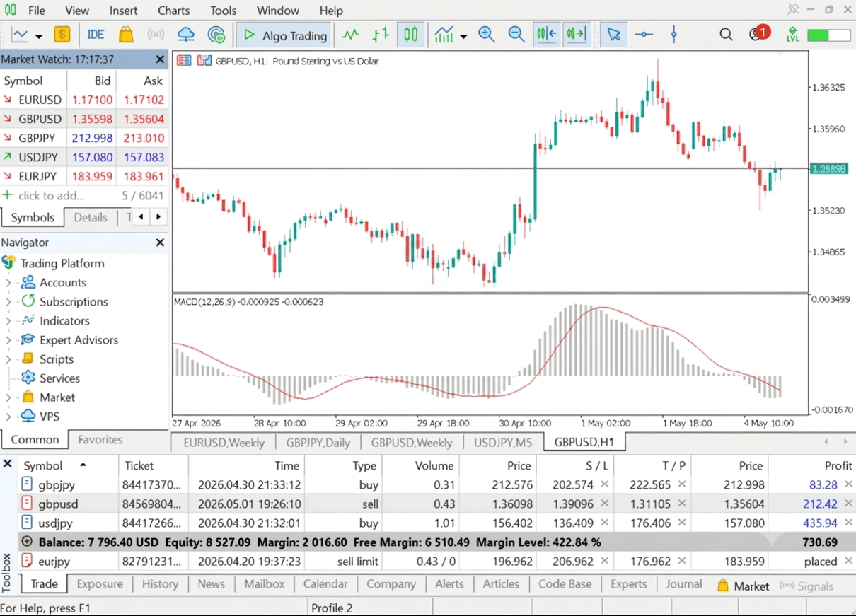Select candlestick chart mode
Viewport: 856px width, 616px height.
click(x=411, y=35)
